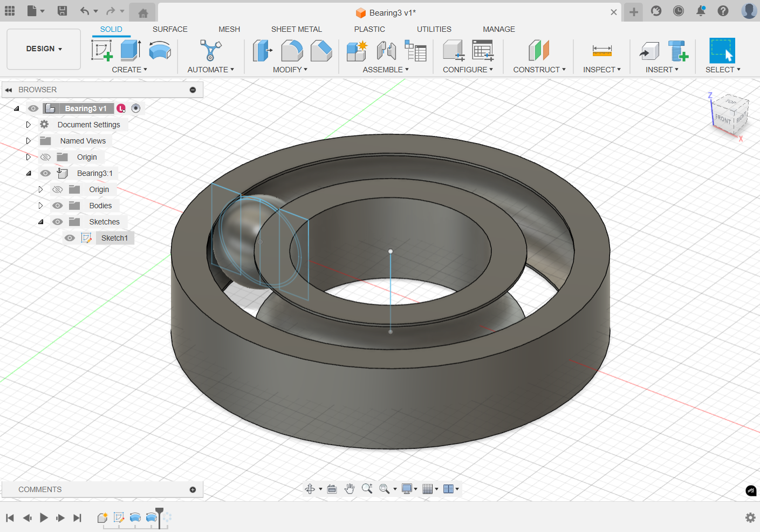Viewport: 760px width, 532px height.
Task: Click the Configure Design icon
Action: pos(454,51)
